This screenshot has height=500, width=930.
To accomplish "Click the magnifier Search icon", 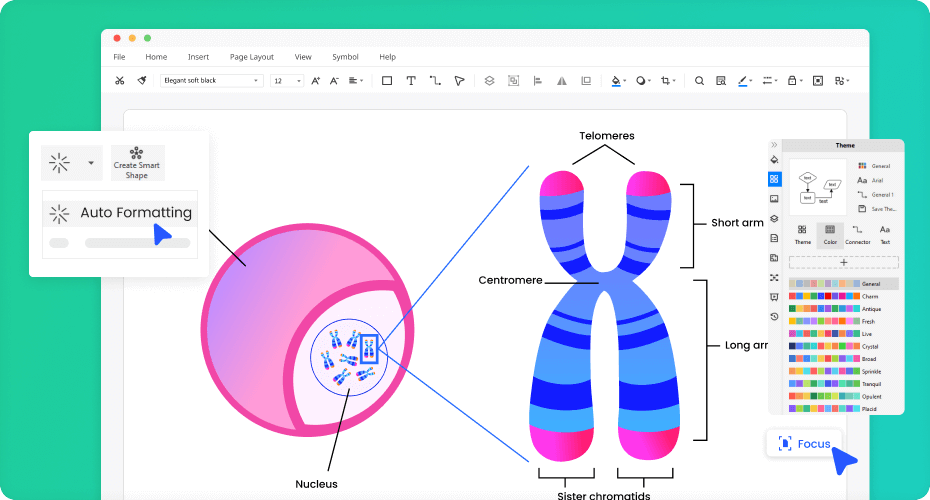I will 699,81.
